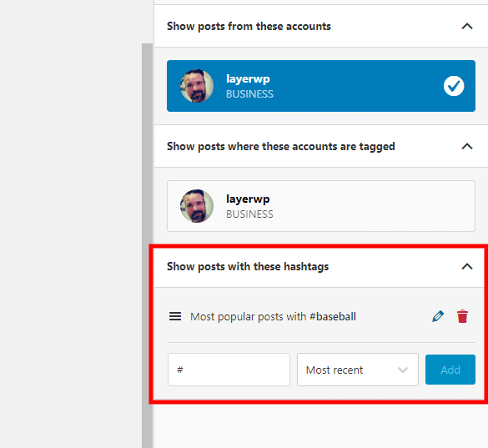Click 'Show posts where these accounts are tagged' heading
Image resolution: width=488 pixels, height=448 pixels.
tap(281, 146)
